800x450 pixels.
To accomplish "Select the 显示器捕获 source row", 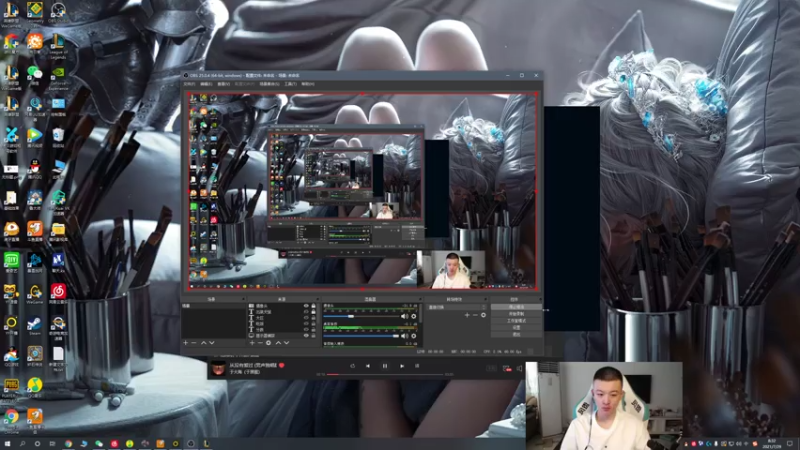I will (x=282, y=336).
